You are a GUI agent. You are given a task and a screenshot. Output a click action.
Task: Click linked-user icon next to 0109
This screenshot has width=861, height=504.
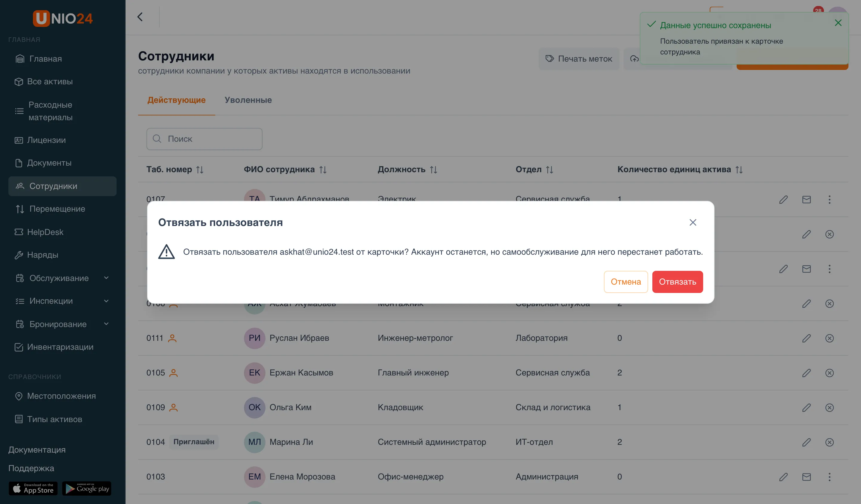pyautogui.click(x=174, y=408)
